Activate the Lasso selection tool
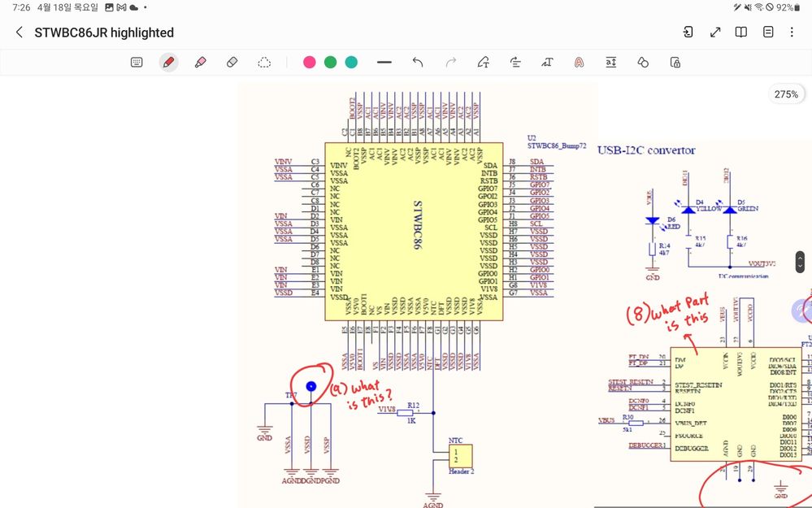This screenshot has height=508, width=812. [264, 63]
